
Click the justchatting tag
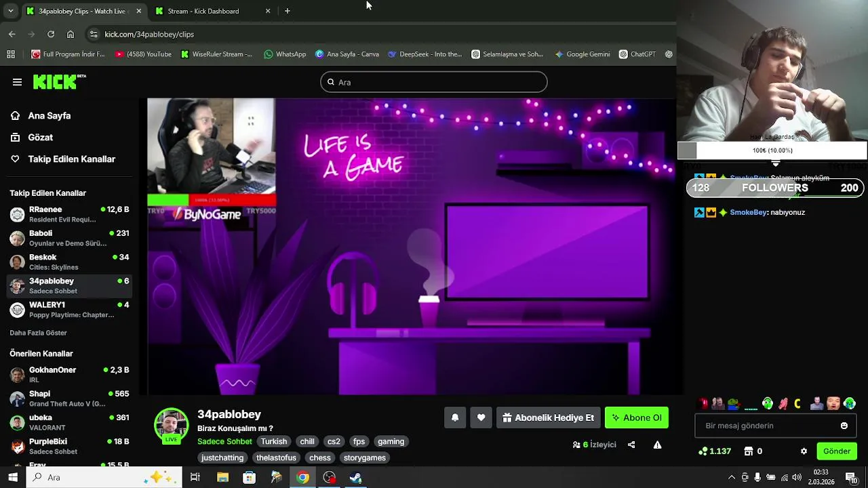[222, 457]
